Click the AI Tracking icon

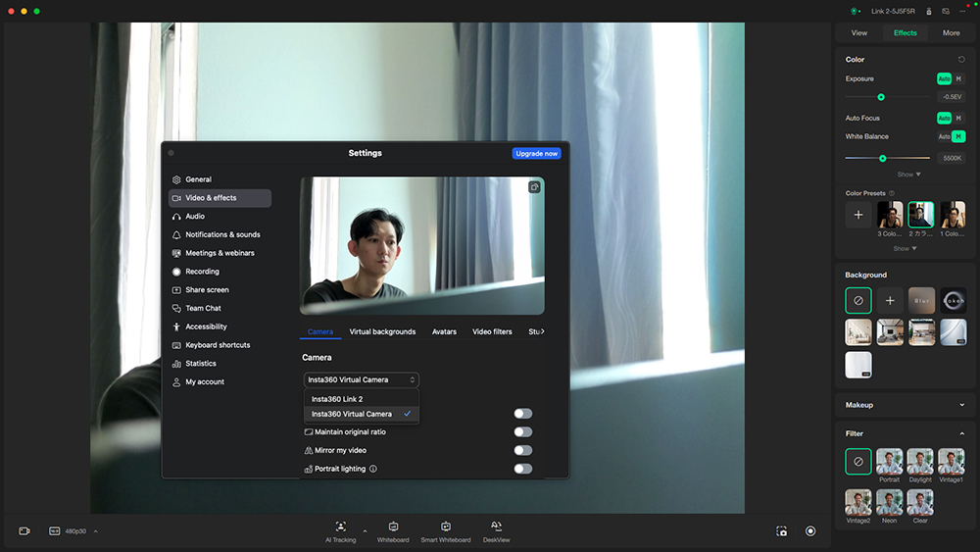click(341, 527)
